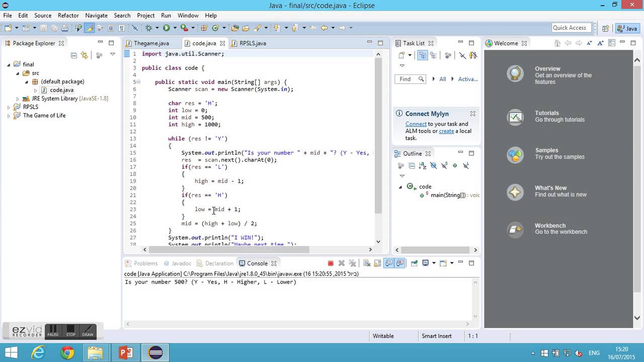Open the What's New star icon
This screenshot has width=644, height=362.
[515, 192]
